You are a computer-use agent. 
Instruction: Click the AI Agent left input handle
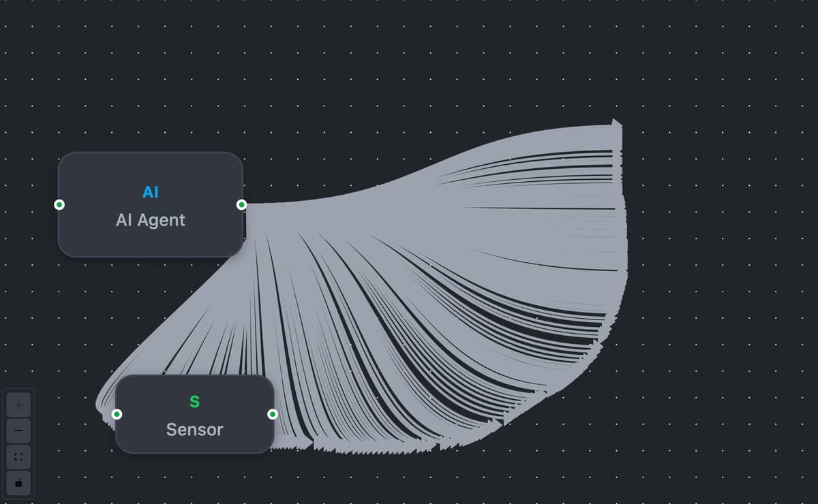59,204
